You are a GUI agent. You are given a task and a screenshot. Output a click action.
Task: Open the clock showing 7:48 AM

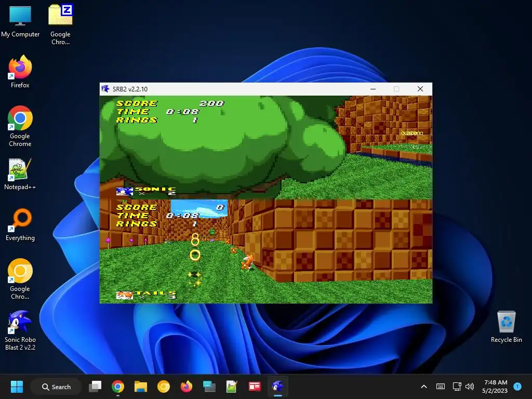pyautogui.click(x=495, y=387)
